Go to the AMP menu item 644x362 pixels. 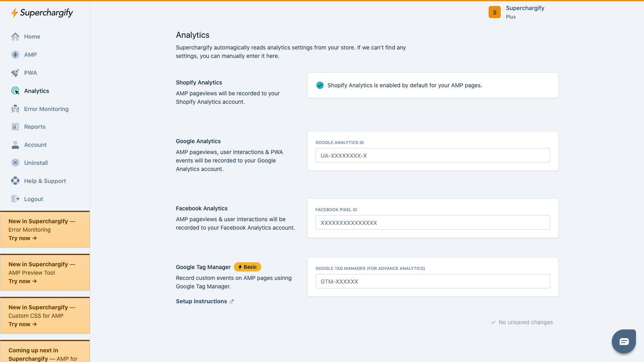point(31,55)
